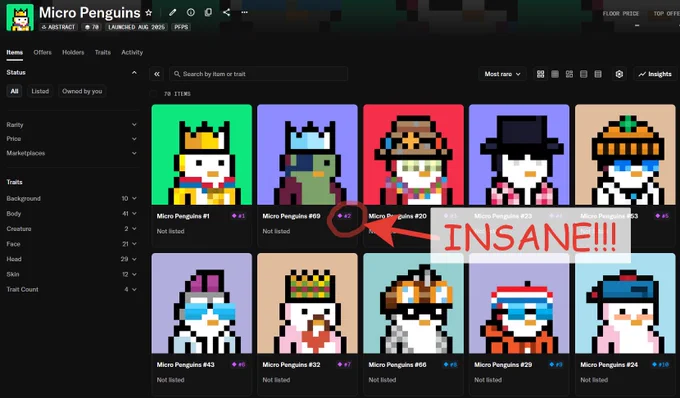Select the second view layout icon

[x=555, y=74]
